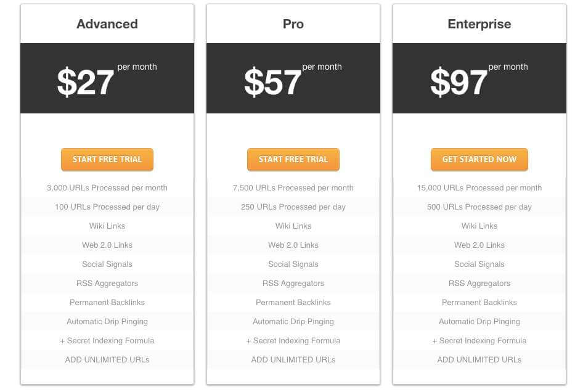Click Wiki Links in the Pro column

click(x=293, y=226)
